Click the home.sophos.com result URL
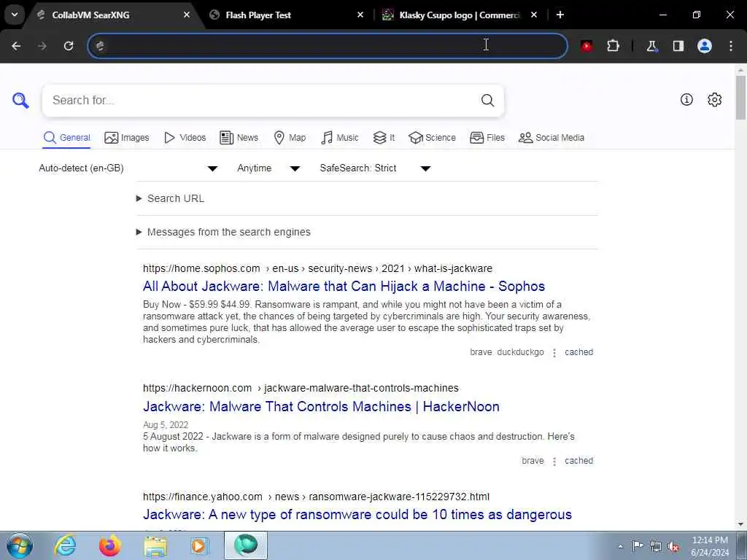Screen dimensions: 747x560 318,268
